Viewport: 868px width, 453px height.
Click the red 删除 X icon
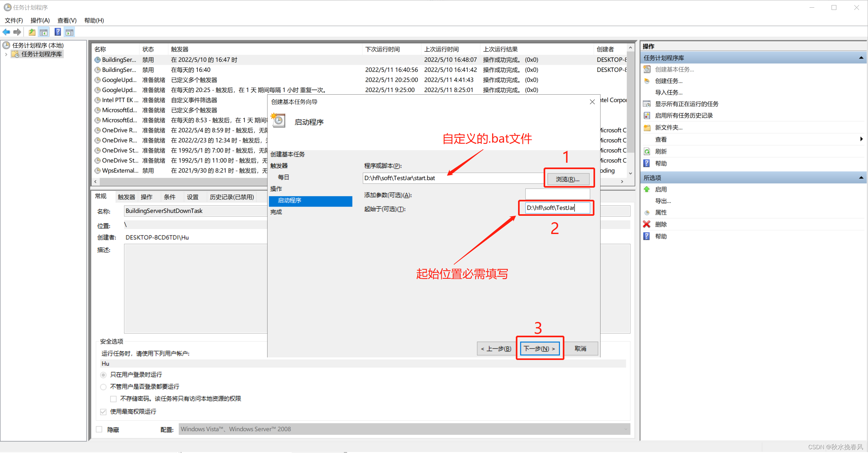[x=647, y=224]
